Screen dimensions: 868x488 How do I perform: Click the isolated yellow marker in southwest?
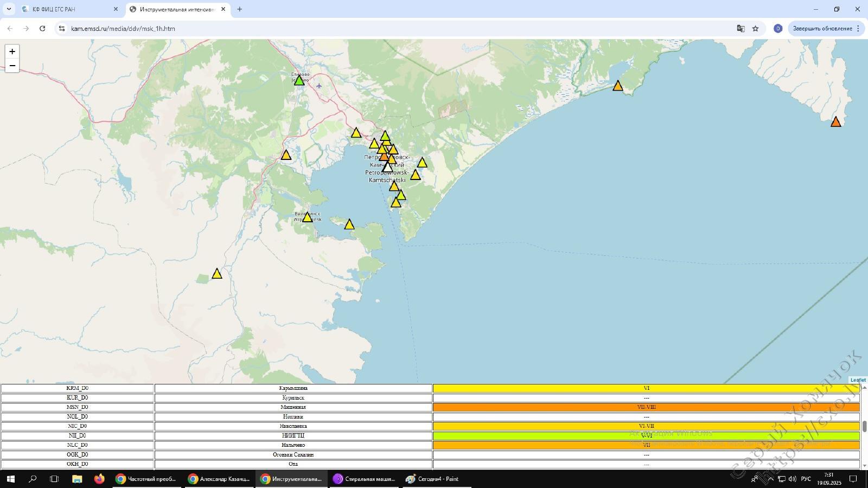(x=217, y=274)
